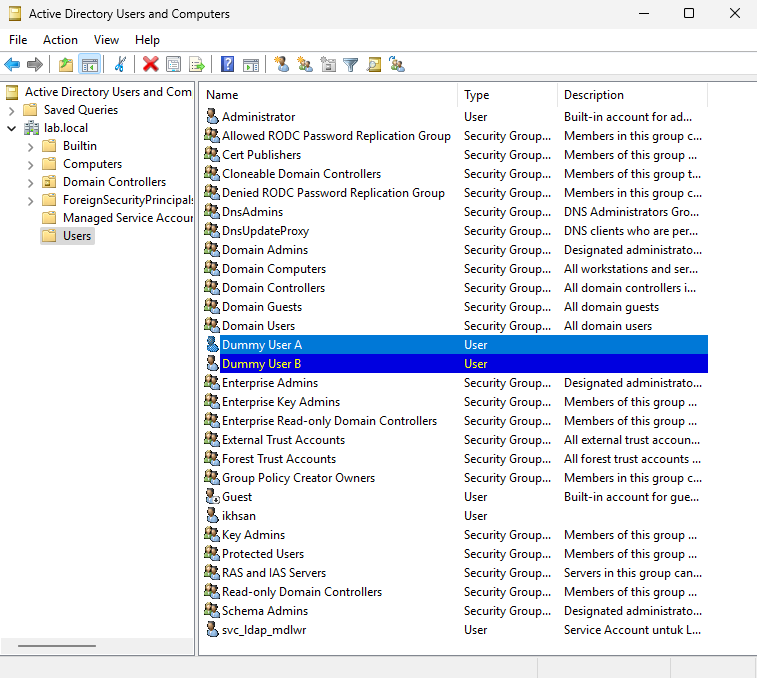Create a new organizational unit via toolbar icon
This screenshot has height=678, width=757.
pos(328,64)
